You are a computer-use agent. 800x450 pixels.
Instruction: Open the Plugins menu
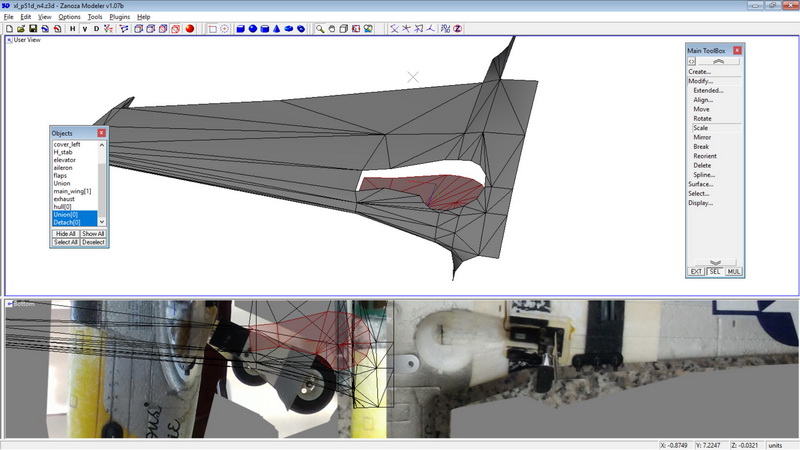click(x=119, y=17)
